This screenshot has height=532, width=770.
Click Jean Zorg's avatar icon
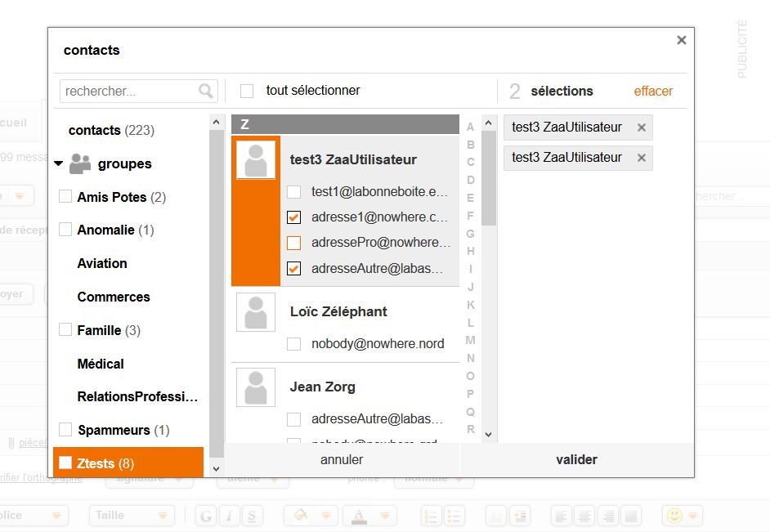(x=256, y=387)
